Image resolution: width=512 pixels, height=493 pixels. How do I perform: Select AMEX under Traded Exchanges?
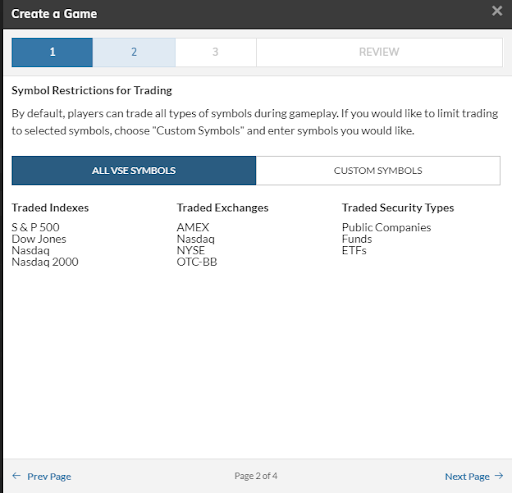coord(193,227)
